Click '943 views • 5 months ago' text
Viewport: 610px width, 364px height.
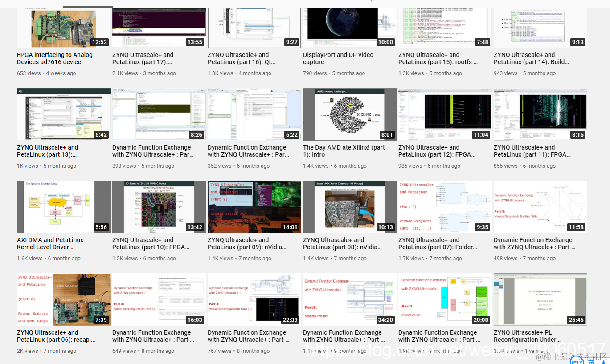(x=524, y=73)
